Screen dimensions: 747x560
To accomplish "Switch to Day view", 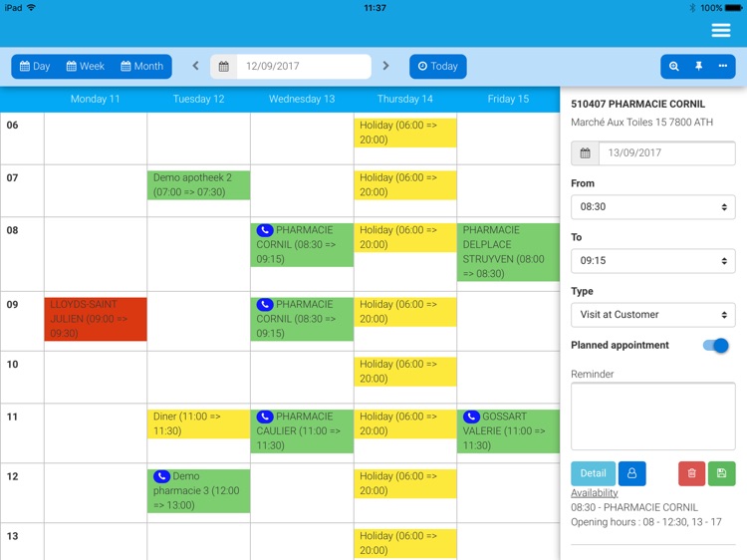I will pyautogui.click(x=35, y=66).
